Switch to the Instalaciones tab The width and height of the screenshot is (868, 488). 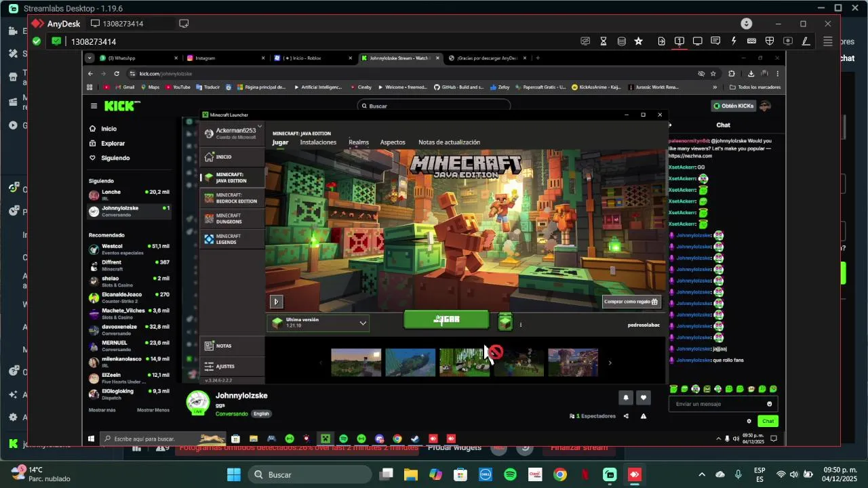coord(318,142)
